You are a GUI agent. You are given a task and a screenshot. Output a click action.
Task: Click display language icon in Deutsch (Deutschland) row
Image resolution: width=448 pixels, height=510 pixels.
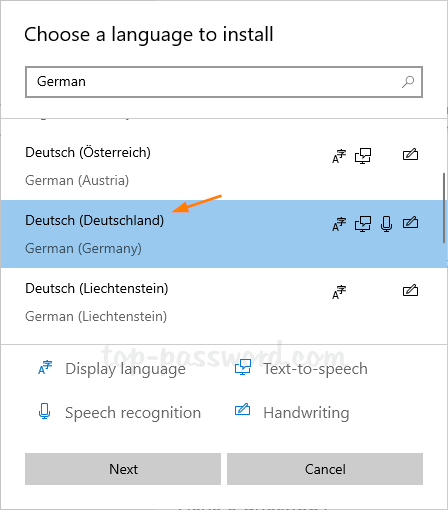(x=339, y=224)
